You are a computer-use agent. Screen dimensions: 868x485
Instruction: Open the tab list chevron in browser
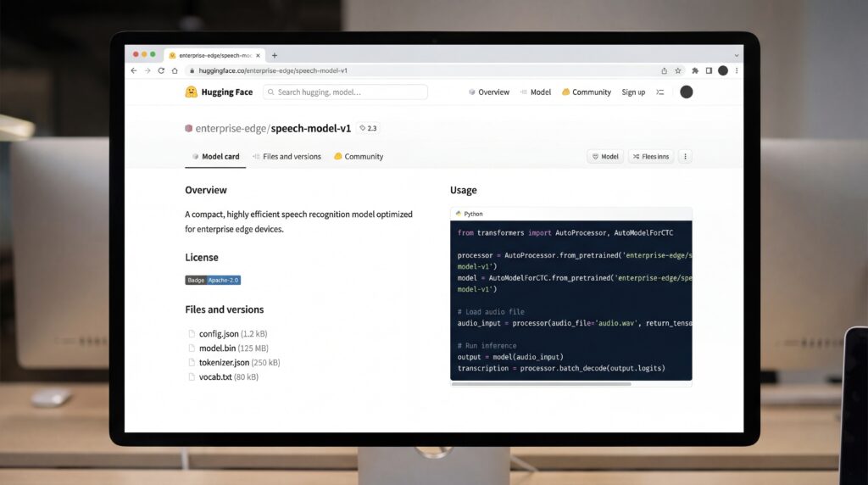point(736,55)
